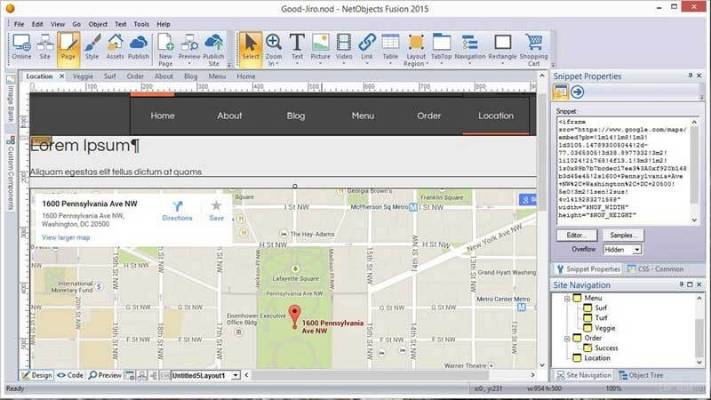Click the Blog item in page navigation bar
This screenshot has height=400, width=711.
(x=296, y=116)
